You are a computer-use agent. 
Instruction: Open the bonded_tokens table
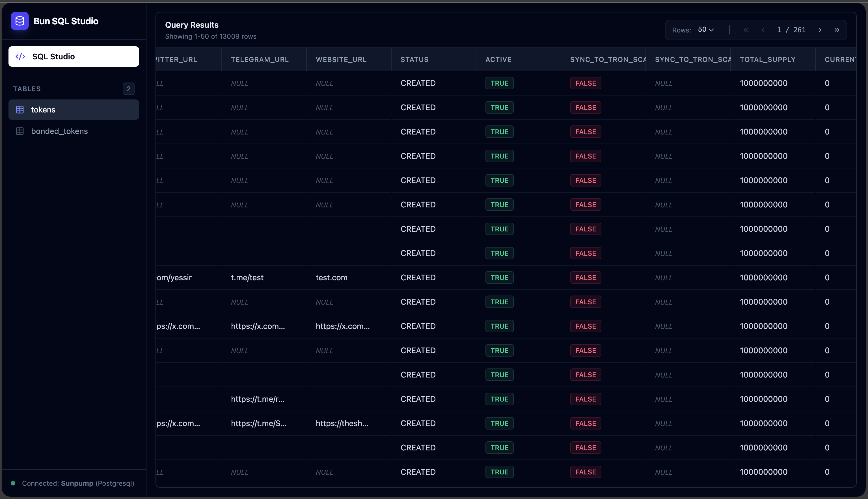pyautogui.click(x=74, y=131)
